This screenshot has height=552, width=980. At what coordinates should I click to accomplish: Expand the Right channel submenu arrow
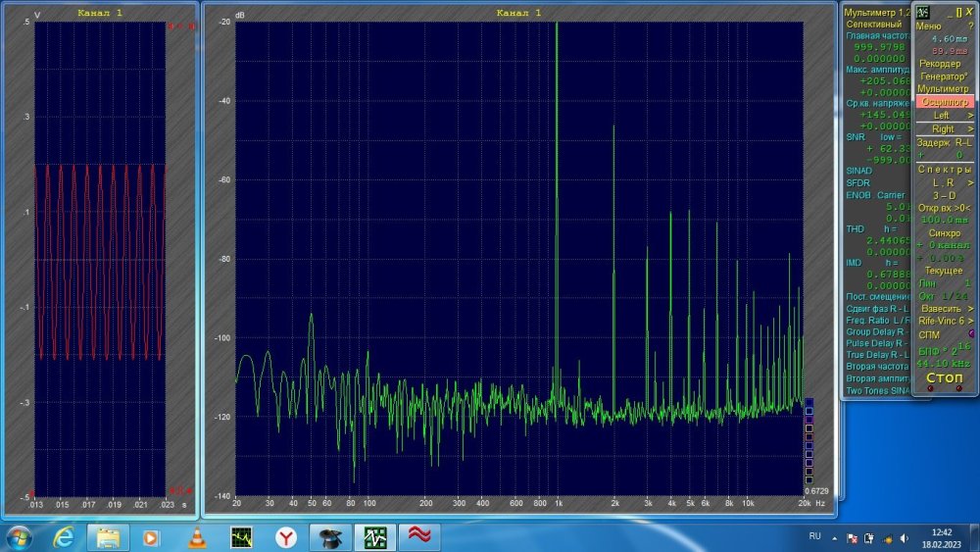coord(970,128)
